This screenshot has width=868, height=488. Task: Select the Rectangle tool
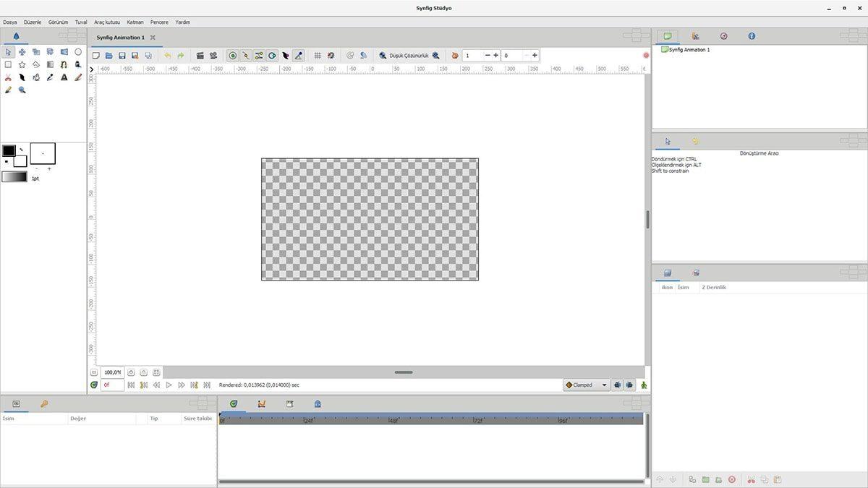coord(9,64)
